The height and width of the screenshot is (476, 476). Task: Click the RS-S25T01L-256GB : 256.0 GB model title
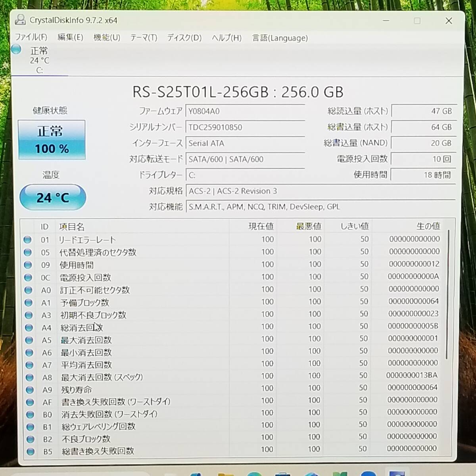(x=238, y=92)
